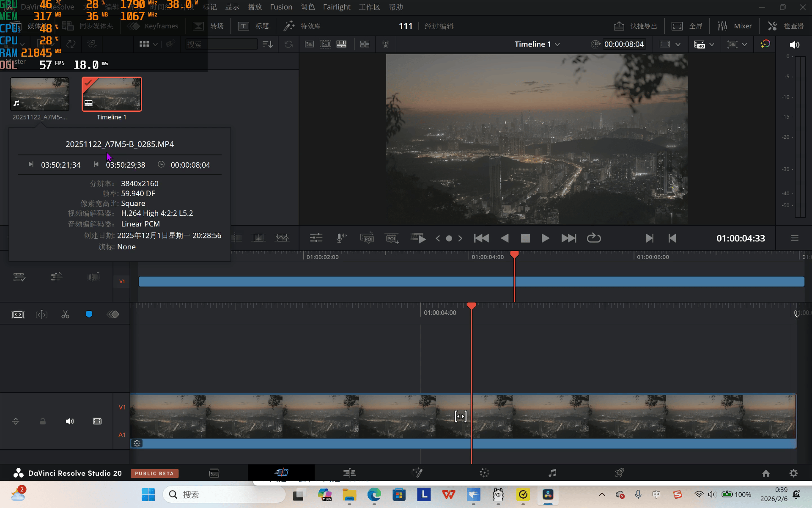812x508 pixels.
Task: Click the HQ timeline proxy icon
Action: pos(700,44)
